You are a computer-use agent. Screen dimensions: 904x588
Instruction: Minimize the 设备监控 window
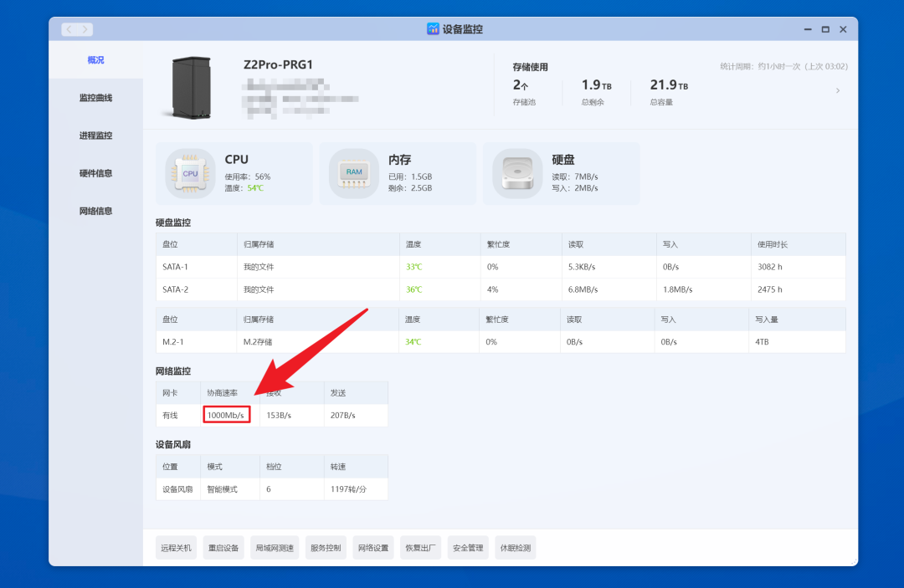click(x=808, y=29)
